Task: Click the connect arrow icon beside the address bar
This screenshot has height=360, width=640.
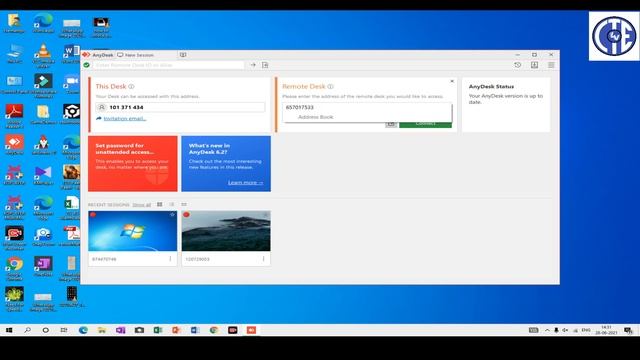Action: (253, 65)
